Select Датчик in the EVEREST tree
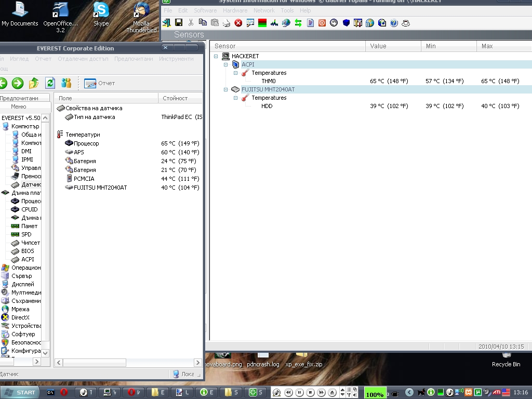 click(x=26, y=184)
